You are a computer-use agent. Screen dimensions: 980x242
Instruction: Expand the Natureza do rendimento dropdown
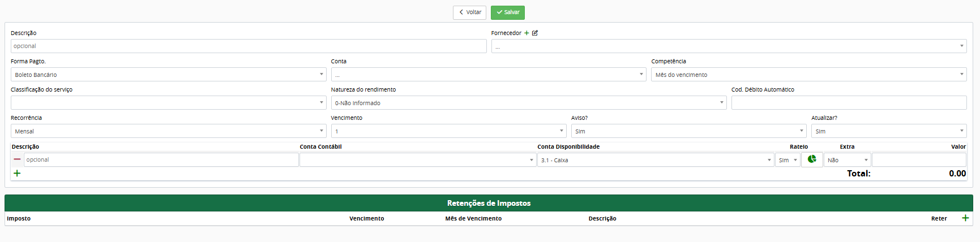point(528,103)
